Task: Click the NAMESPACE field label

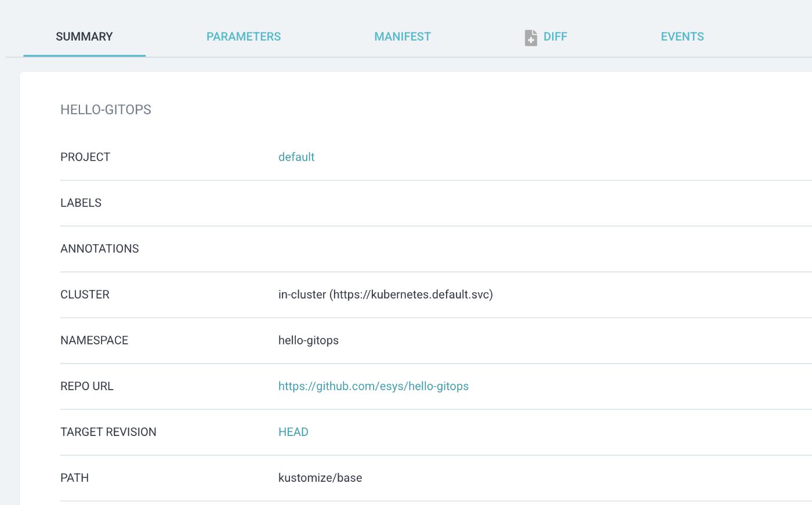Action: pos(95,340)
